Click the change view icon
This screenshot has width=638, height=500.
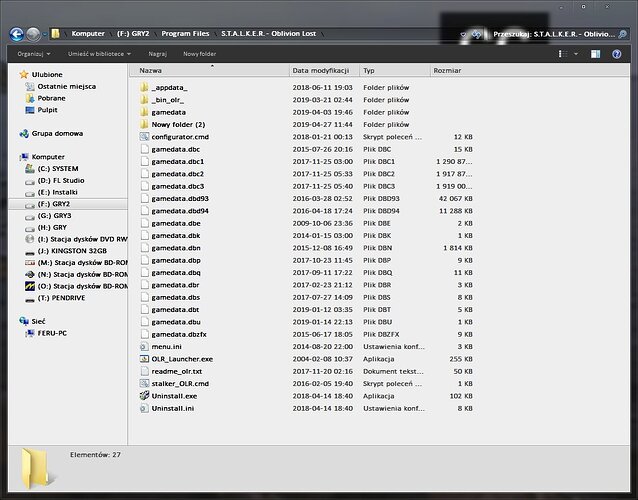(x=563, y=54)
